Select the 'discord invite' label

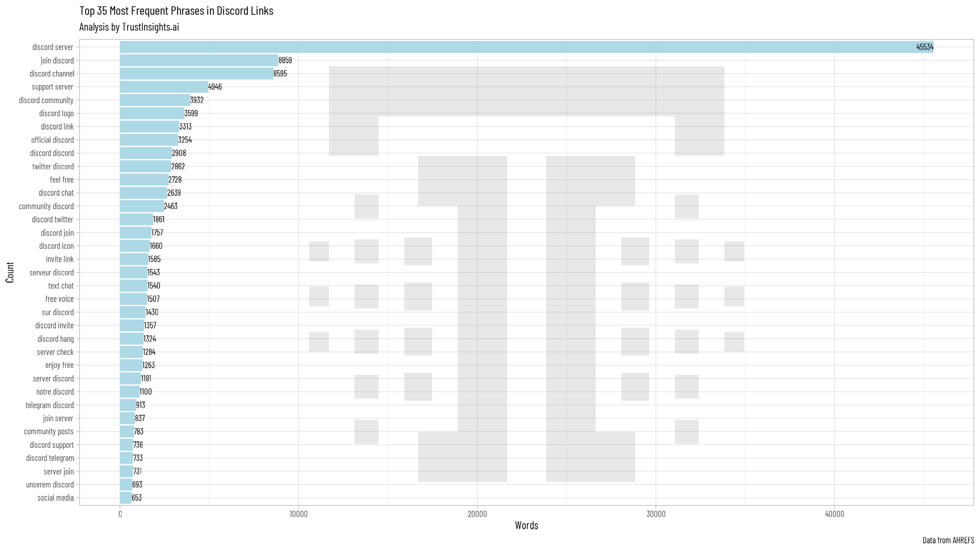54,325
